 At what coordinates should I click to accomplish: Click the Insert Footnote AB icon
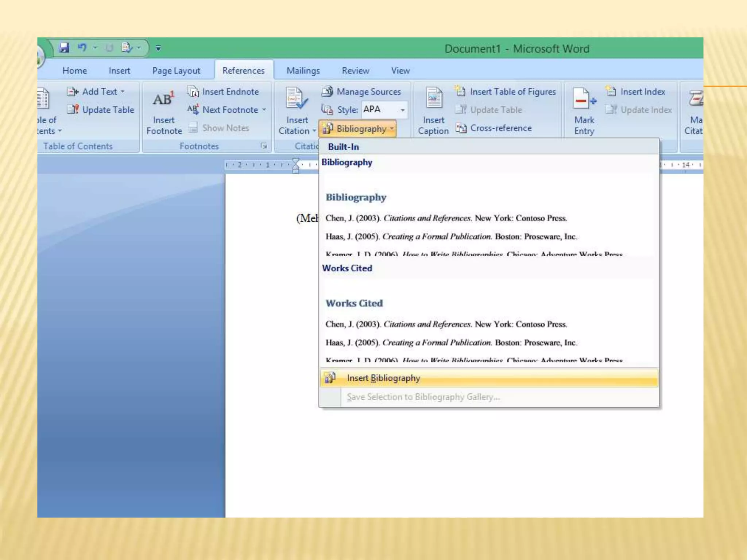pos(163,99)
